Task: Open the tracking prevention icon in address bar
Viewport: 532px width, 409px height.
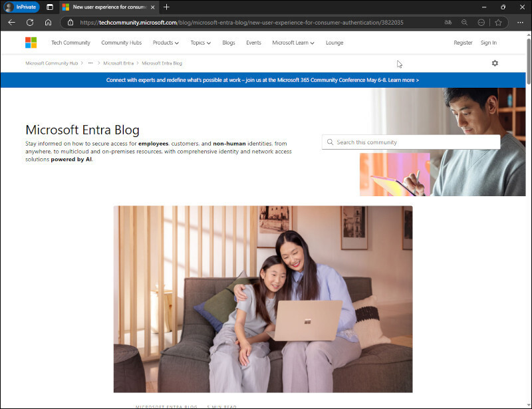Action: 481,23
